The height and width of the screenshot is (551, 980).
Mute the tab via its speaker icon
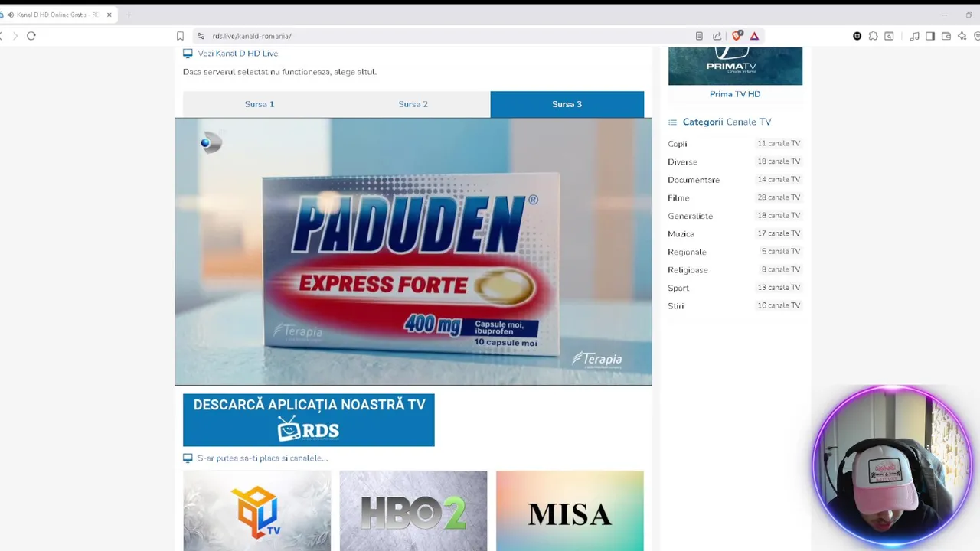point(11,15)
